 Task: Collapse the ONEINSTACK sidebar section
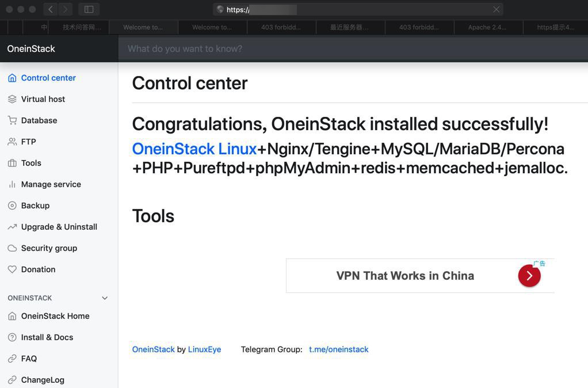(105, 298)
